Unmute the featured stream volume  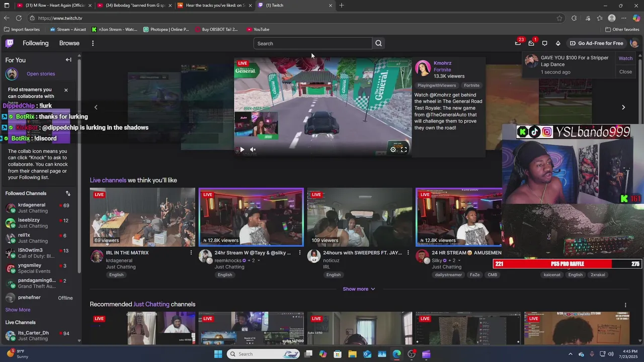(253, 149)
